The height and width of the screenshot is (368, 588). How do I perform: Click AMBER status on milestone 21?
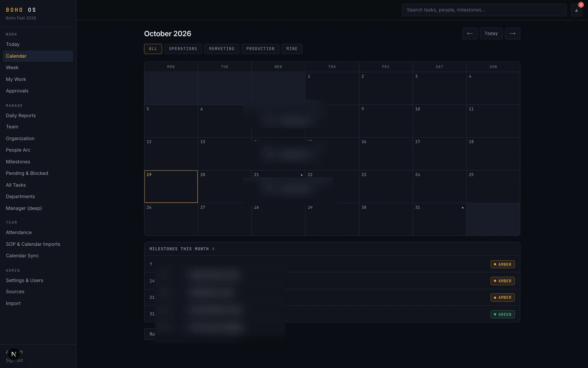[503, 297]
